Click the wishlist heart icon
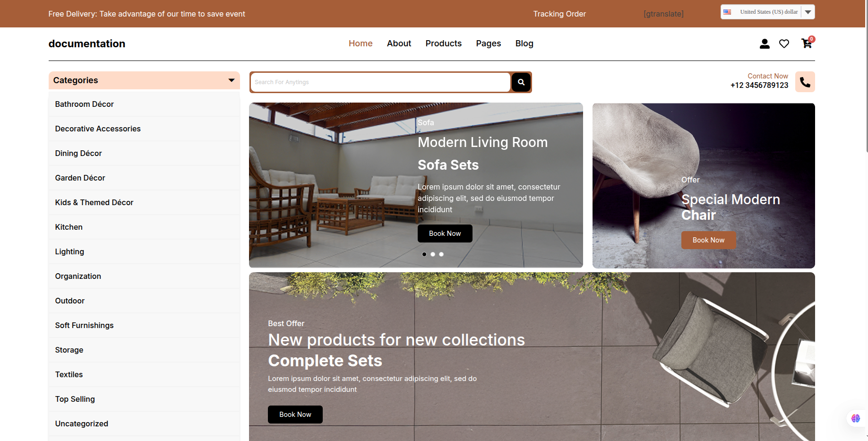 (784, 43)
